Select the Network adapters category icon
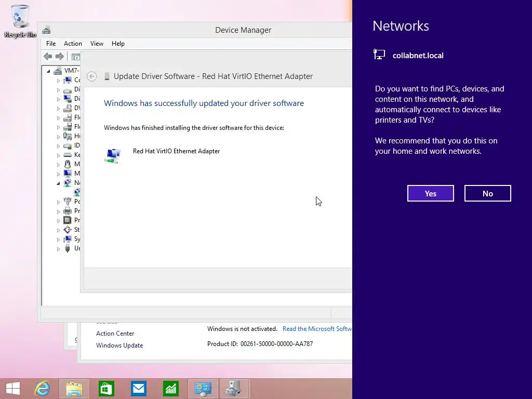 point(68,183)
